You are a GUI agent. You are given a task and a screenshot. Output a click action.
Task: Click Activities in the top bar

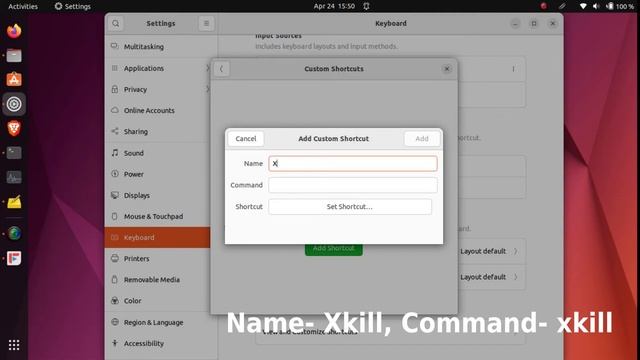[x=23, y=6]
